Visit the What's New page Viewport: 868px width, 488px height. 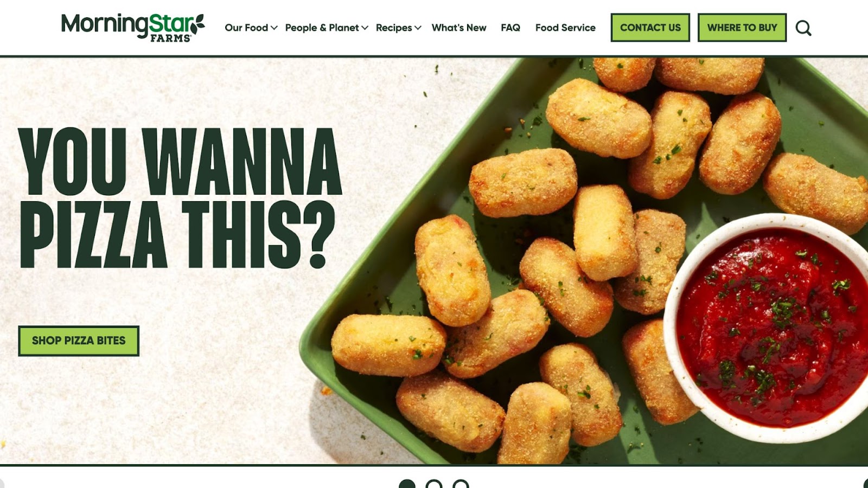pos(459,28)
